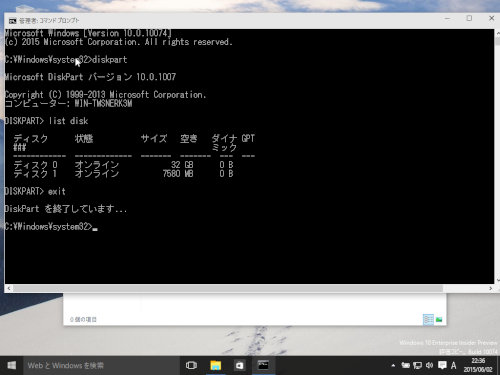Open the volume control in tray
The image size is (500, 375).
pos(429,366)
